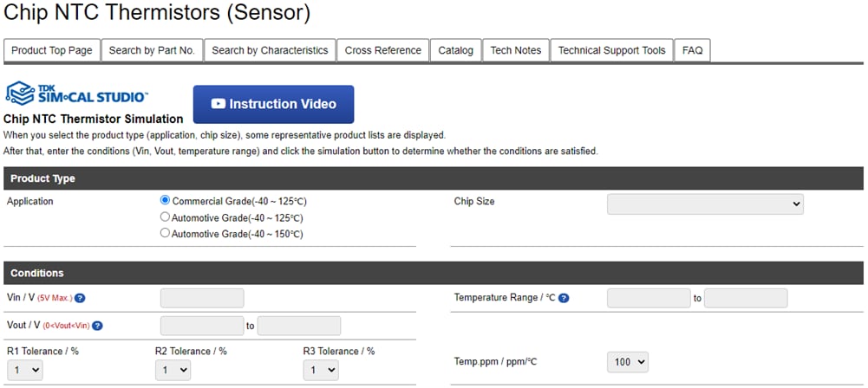Select Automotive Grade (-40 ~ 125°C) option
868x388 pixels.
[166, 217]
